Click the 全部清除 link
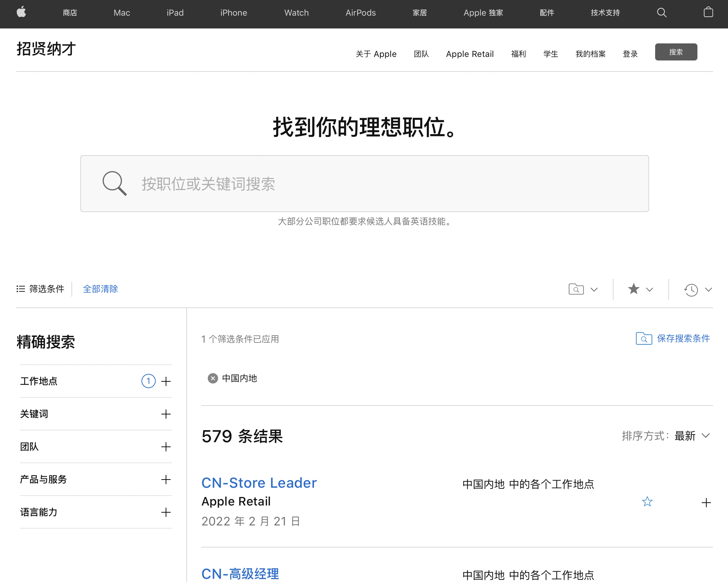The width and height of the screenshot is (728, 582). [x=100, y=289]
